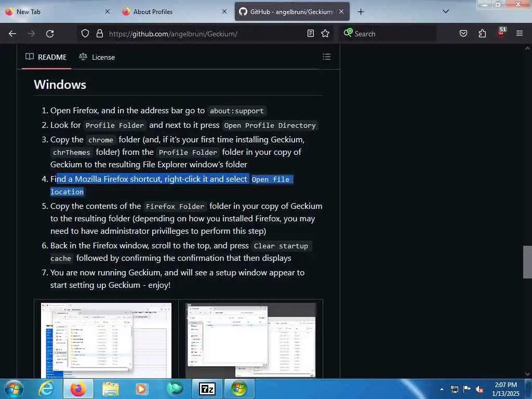This screenshot has height=399, width=532.
Task: Click the Firefox taskbar icon
Action: click(78, 389)
